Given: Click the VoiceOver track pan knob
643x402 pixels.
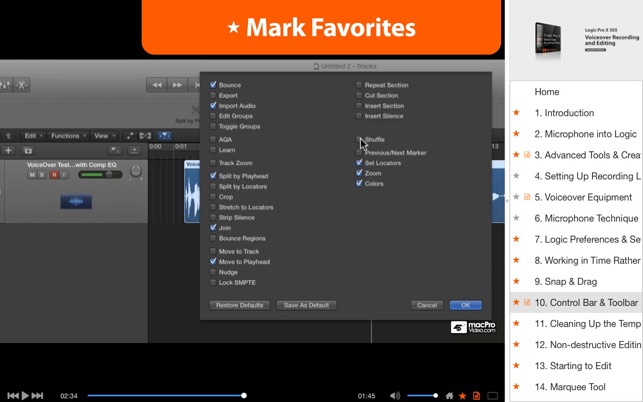Looking at the screenshot, I should [136, 171].
